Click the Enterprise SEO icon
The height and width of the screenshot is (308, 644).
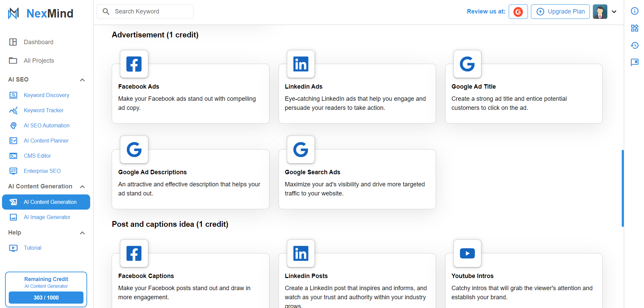point(13,171)
